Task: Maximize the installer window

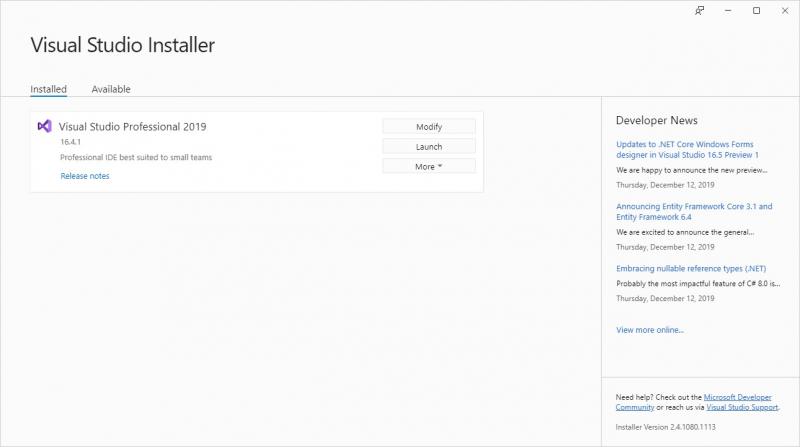Action: click(757, 11)
